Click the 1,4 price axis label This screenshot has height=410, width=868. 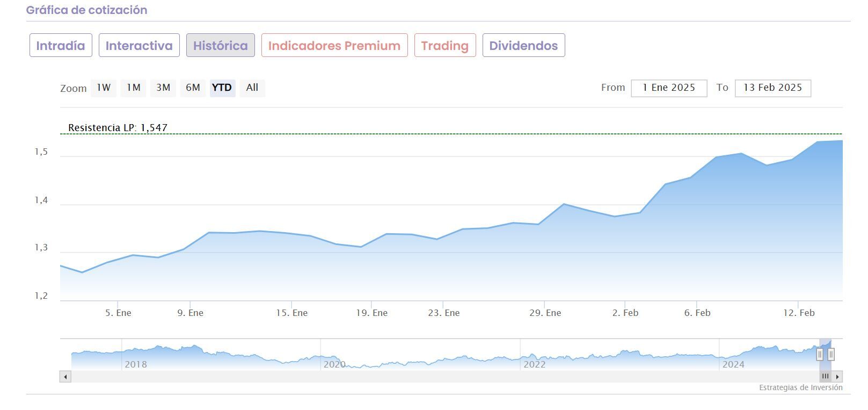coord(41,200)
